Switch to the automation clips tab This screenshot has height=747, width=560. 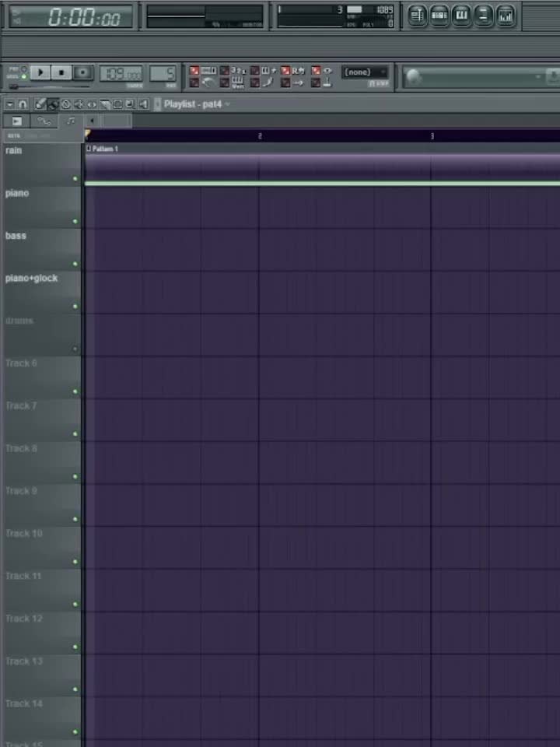click(x=44, y=121)
